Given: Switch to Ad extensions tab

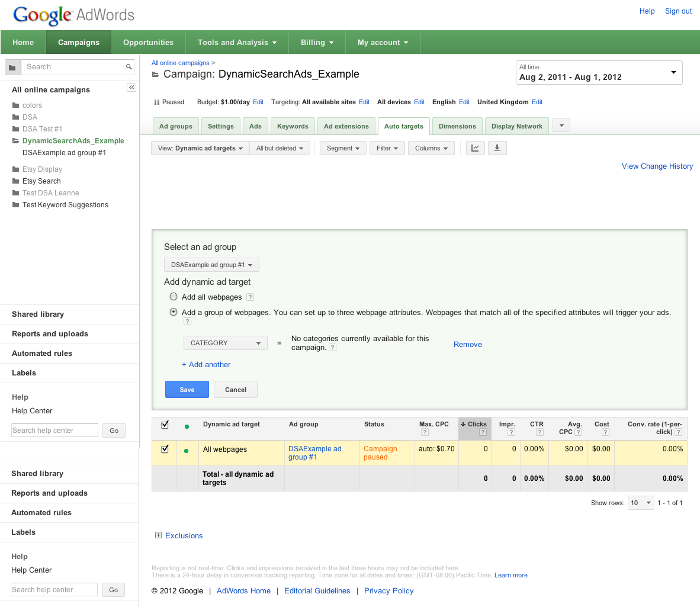Looking at the screenshot, I should (346, 126).
